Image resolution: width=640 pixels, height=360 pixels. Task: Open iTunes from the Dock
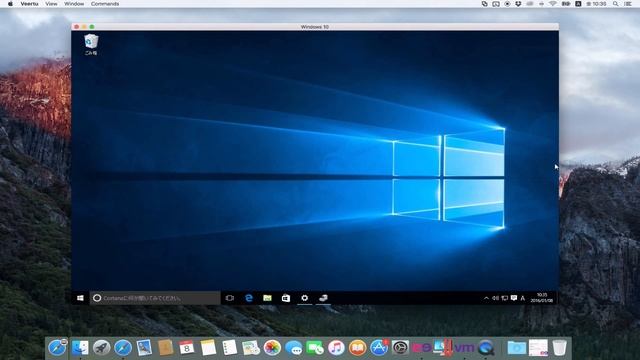click(x=336, y=348)
